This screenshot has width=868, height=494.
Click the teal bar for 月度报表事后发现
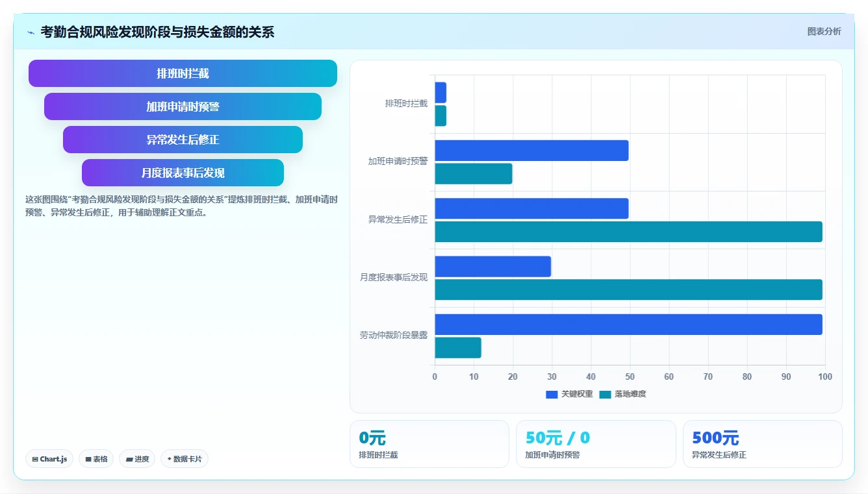[x=628, y=290]
